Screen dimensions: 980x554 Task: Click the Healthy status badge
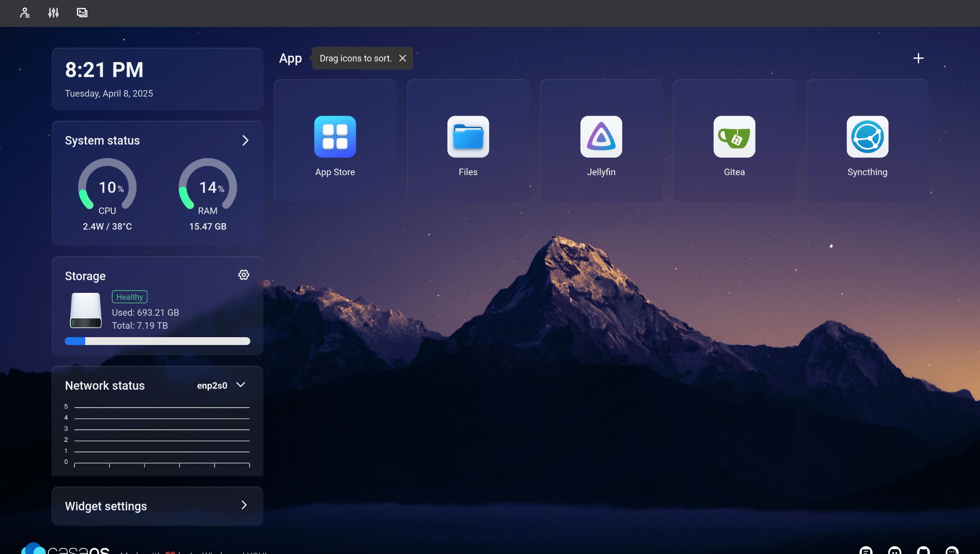(x=130, y=297)
